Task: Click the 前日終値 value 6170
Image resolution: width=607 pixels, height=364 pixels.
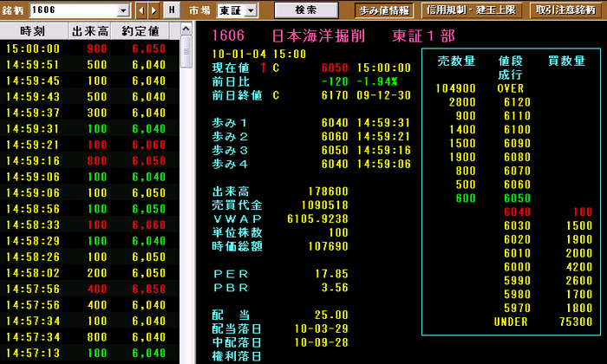Action: point(335,95)
